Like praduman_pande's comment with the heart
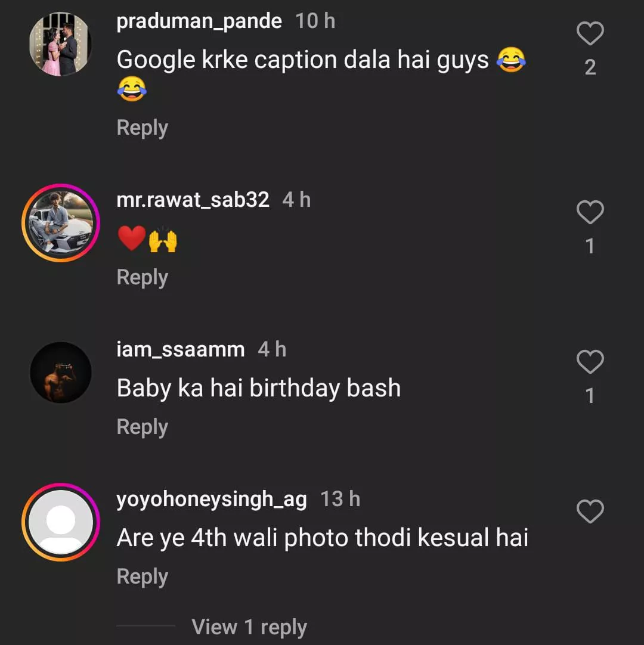Screen dimensions: 644x645 click(590, 33)
